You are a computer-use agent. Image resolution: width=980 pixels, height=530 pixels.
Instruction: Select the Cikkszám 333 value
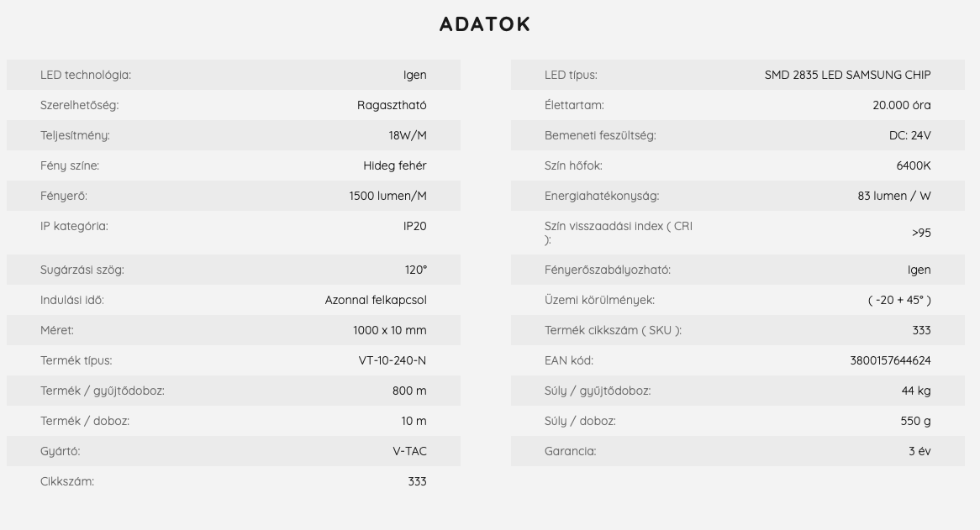[x=417, y=481]
